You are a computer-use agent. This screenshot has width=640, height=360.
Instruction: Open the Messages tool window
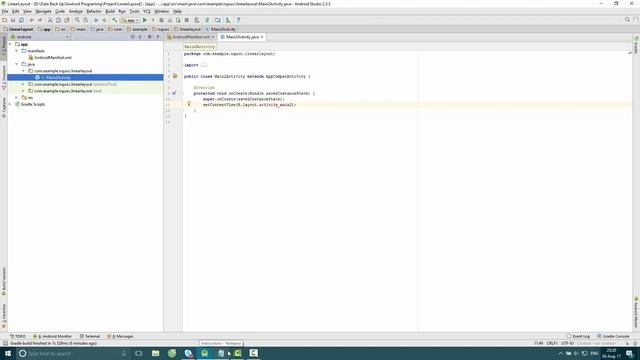(x=120, y=336)
